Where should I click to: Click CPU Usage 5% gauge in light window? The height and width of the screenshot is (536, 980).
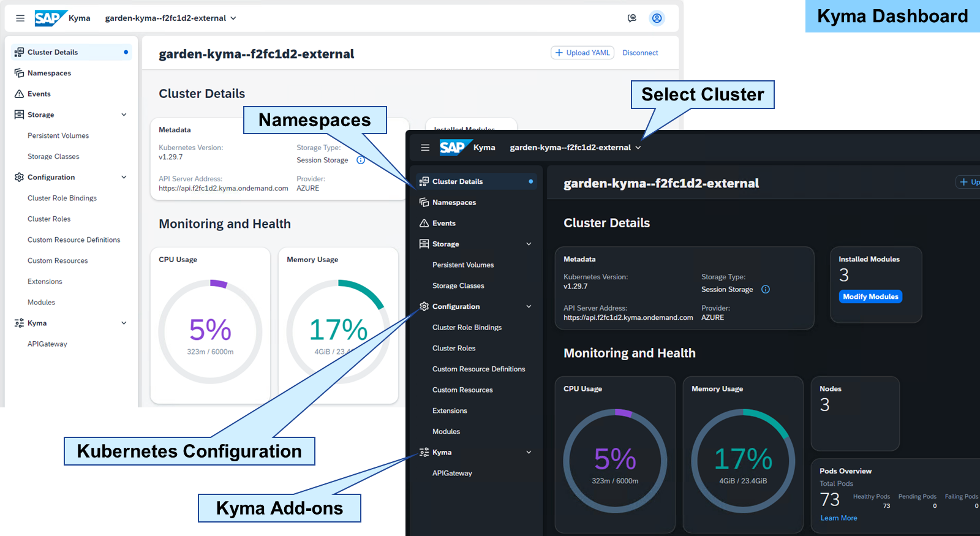210,331
